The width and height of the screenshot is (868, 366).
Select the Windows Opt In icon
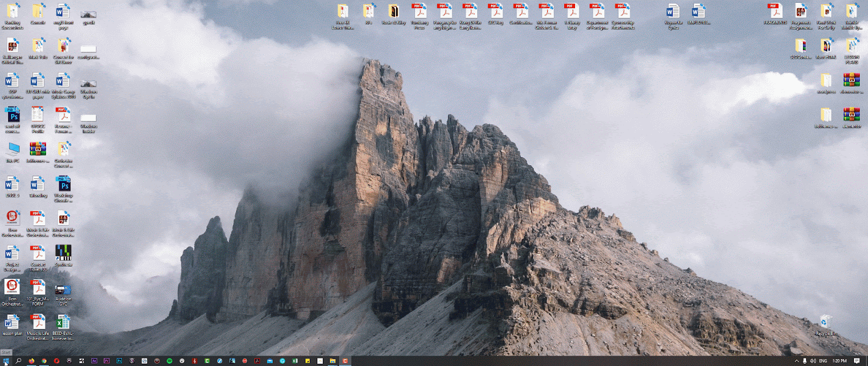coord(88,88)
